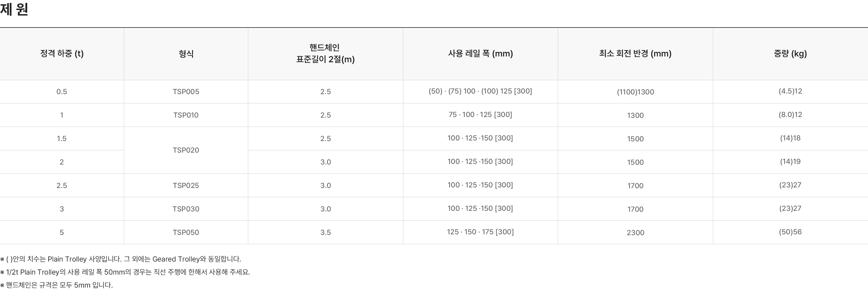Click the Plain Trolley 사양 footnote
The width and height of the screenshot is (868, 307).
(121, 259)
